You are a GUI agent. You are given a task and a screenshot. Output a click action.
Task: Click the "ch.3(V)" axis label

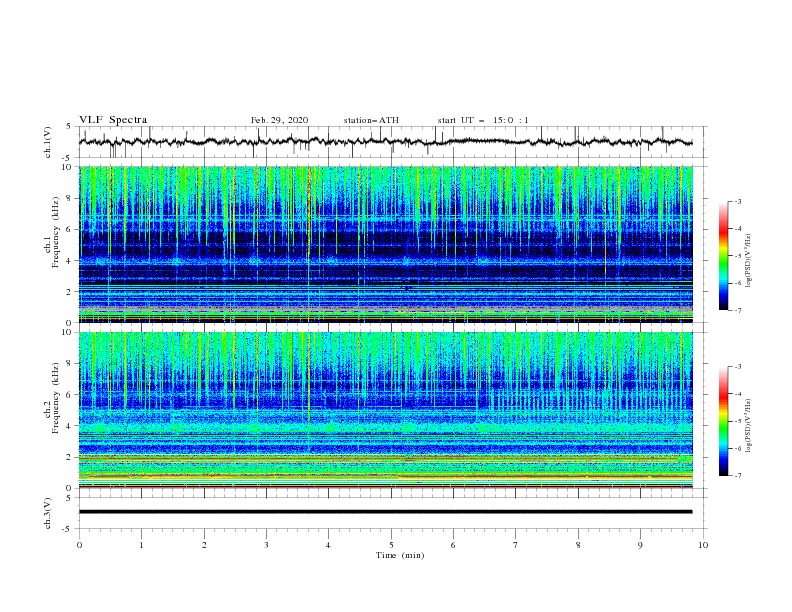(48, 513)
